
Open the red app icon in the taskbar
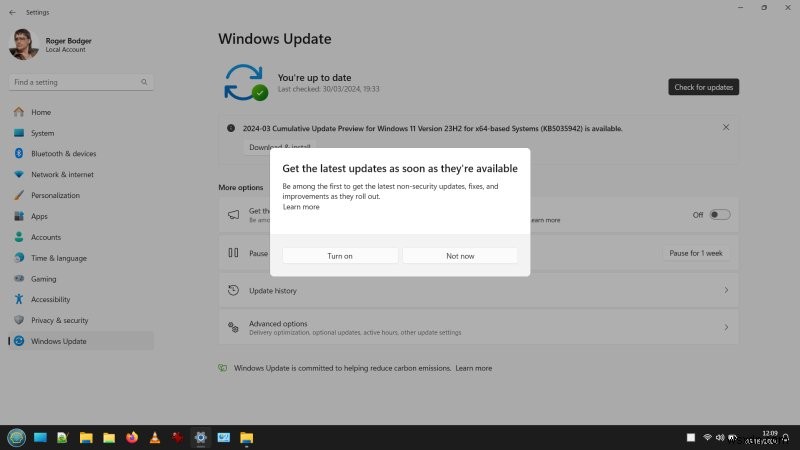(x=178, y=437)
